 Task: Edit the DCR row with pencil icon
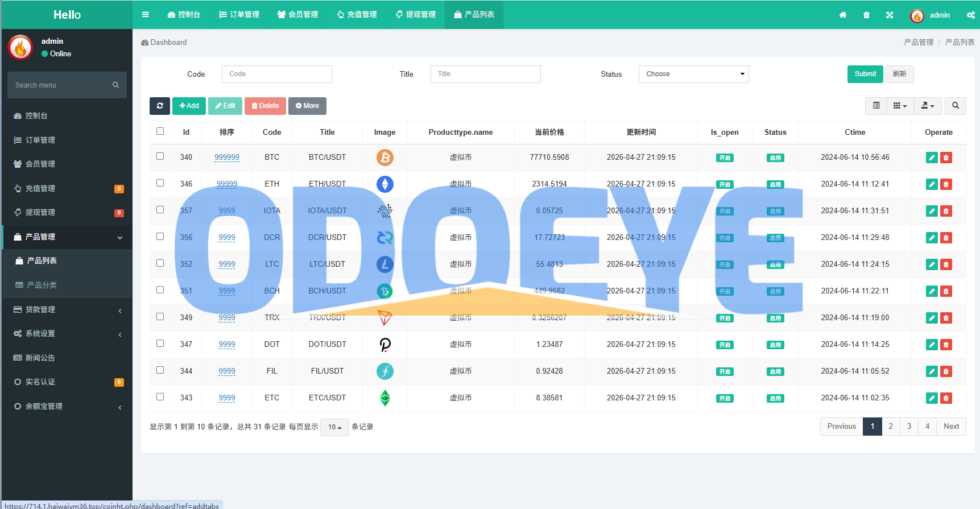932,238
